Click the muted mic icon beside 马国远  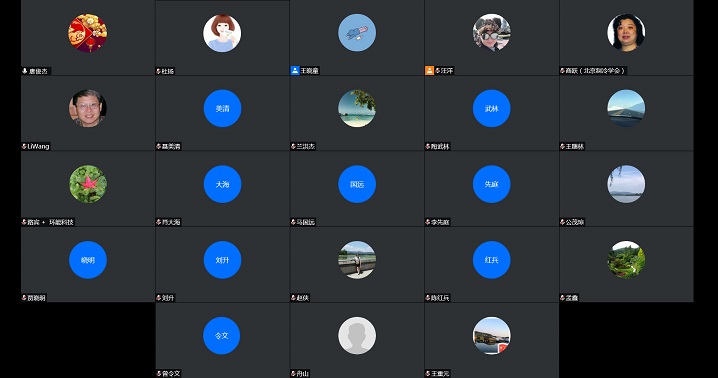(294, 222)
